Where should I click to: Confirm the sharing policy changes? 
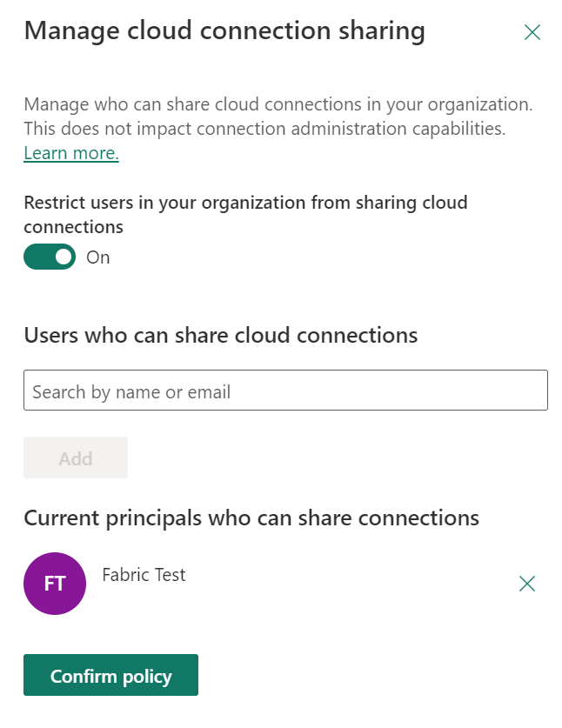110,674
